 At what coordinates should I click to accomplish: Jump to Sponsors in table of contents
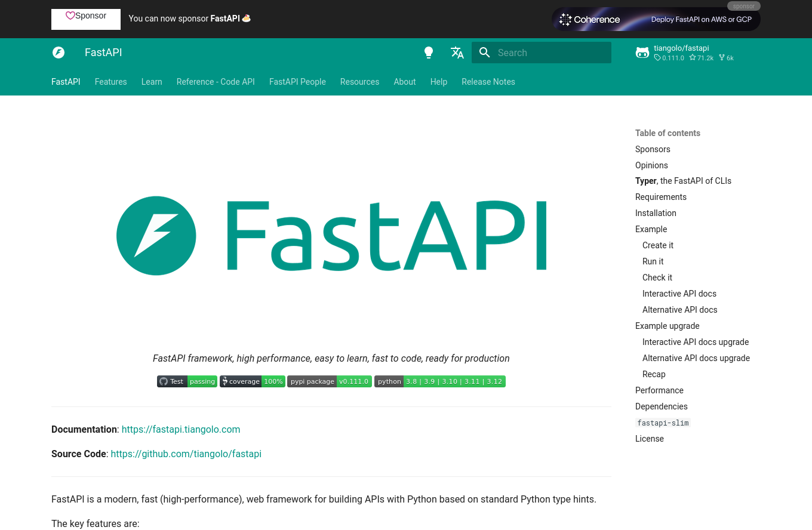coord(653,149)
